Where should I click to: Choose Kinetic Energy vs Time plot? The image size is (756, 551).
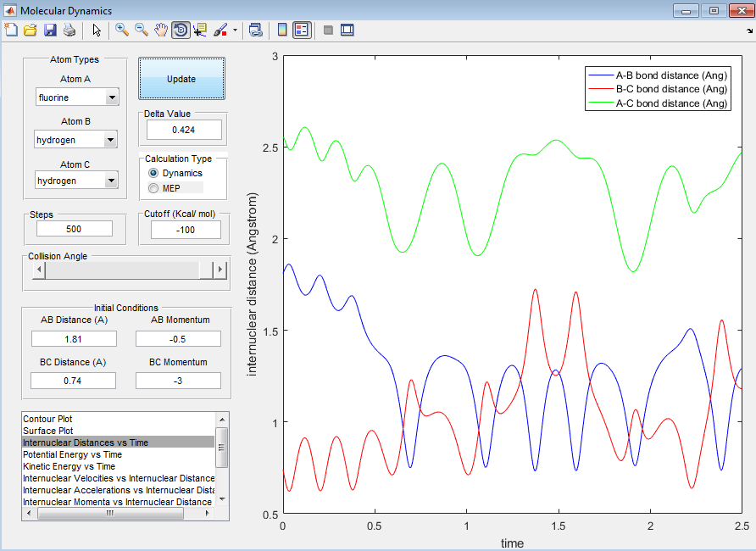pyautogui.click(x=69, y=466)
